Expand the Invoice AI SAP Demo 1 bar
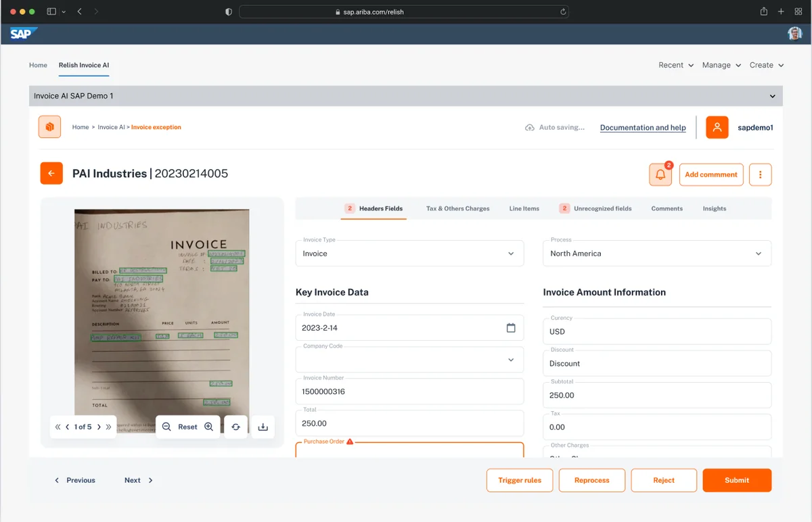This screenshot has width=812, height=522. (x=406, y=96)
